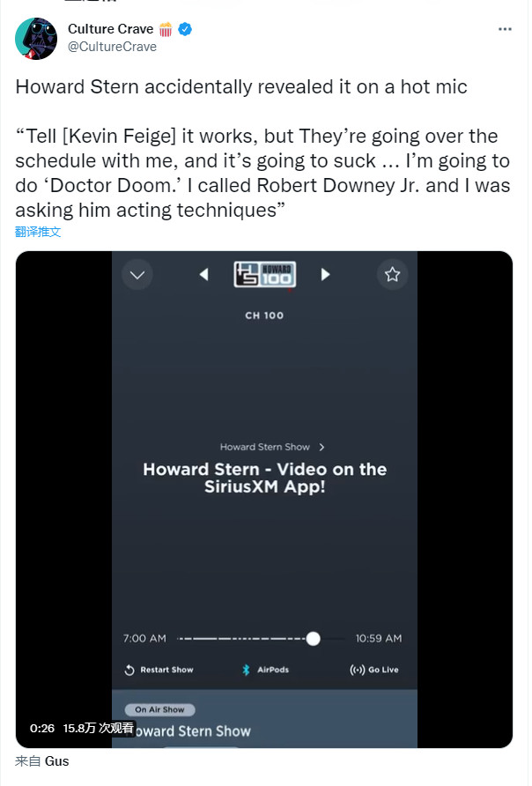Click the video's view count label
The height and width of the screenshot is (786, 532).
(x=98, y=728)
